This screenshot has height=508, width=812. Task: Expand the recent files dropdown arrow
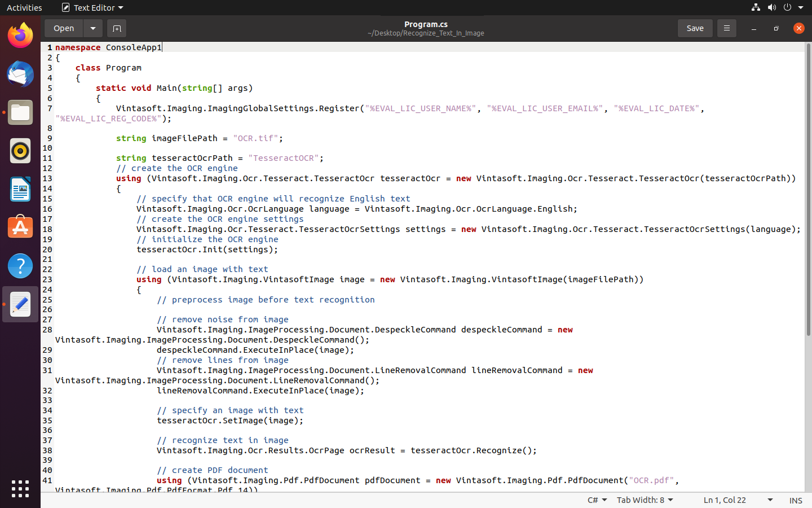(93, 28)
